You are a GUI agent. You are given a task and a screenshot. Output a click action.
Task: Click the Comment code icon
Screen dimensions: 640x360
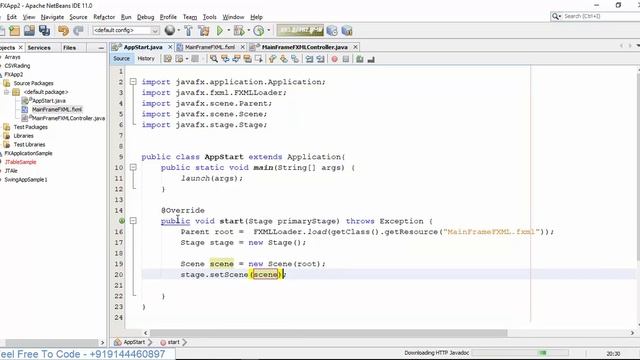click(x=359, y=59)
